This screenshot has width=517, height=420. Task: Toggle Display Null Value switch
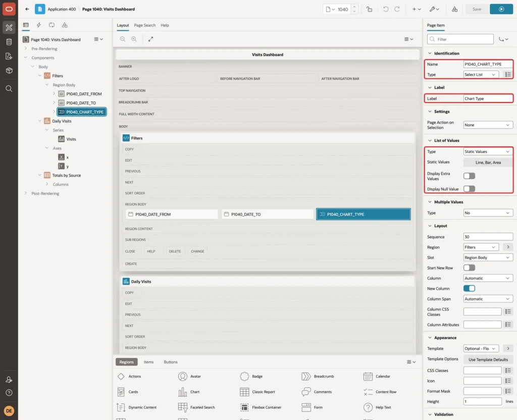[469, 189]
